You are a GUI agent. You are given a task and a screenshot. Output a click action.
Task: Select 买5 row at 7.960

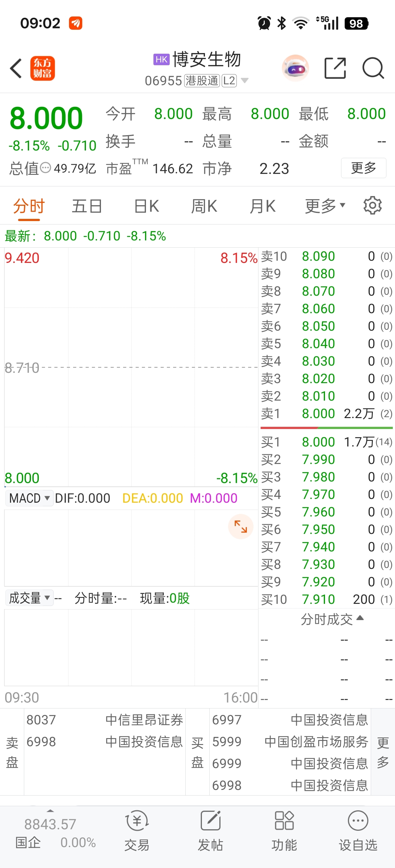(x=327, y=512)
